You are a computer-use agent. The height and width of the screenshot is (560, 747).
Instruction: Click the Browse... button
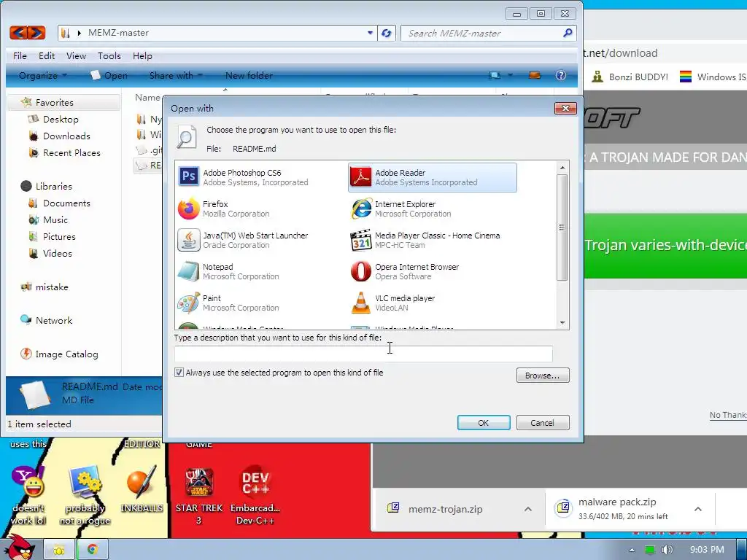click(543, 376)
